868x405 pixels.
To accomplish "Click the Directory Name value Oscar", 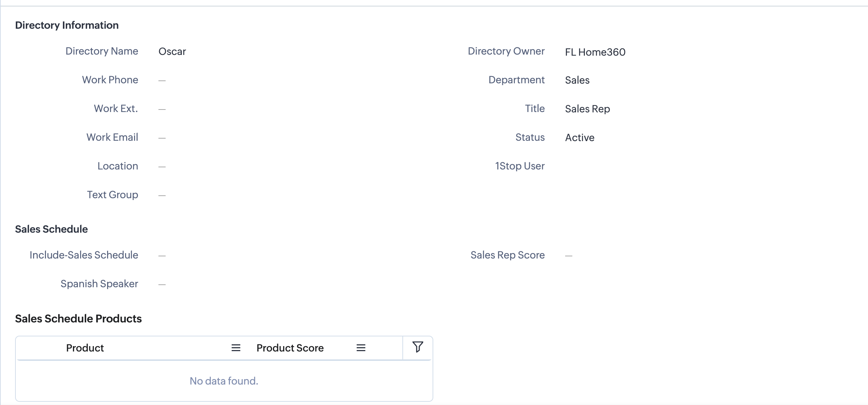I will coord(172,52).
